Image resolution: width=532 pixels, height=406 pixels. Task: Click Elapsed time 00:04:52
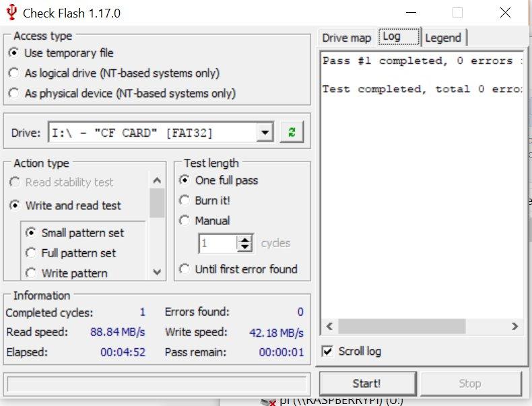coord(123,352)
